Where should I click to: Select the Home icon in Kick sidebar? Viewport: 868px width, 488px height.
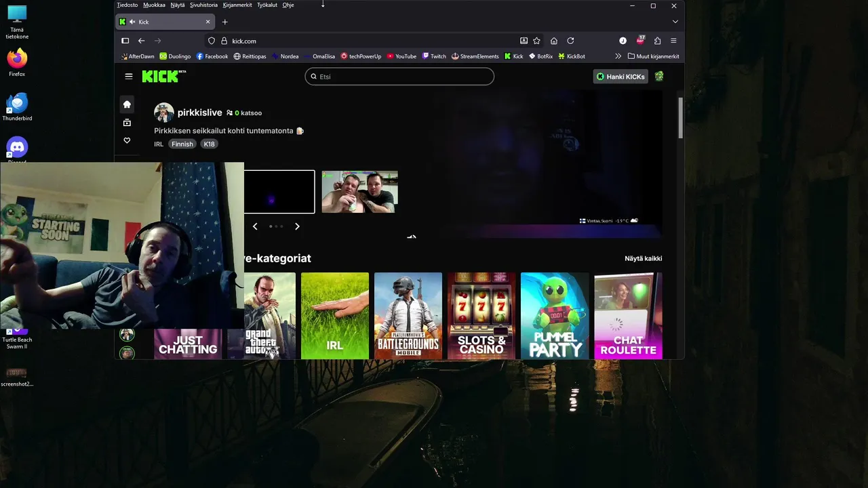click(x=127, y=104)
